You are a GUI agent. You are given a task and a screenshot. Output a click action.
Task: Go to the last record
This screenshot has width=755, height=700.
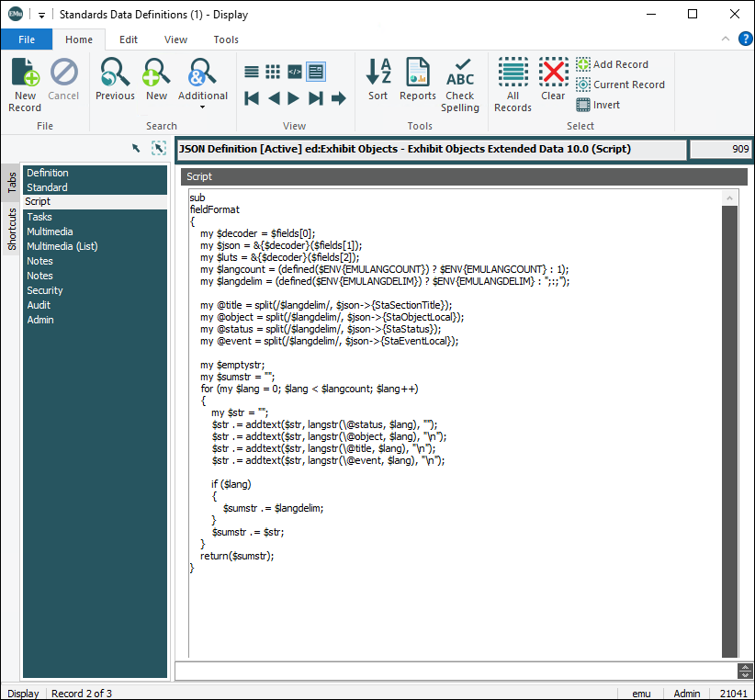pos(316,98)
